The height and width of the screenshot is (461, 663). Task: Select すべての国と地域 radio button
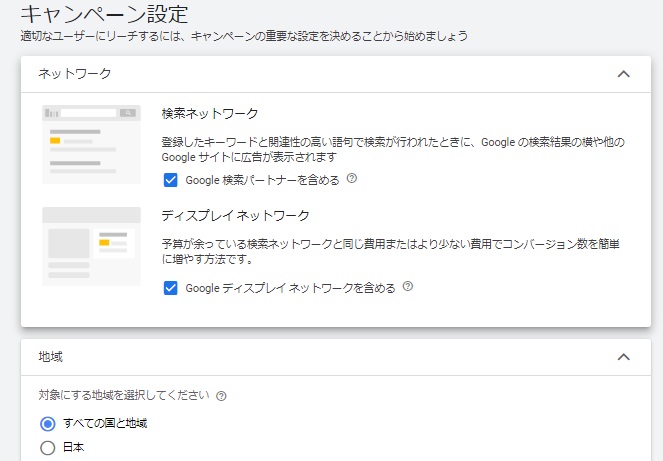pyautogui.click(x=47, y=423)
